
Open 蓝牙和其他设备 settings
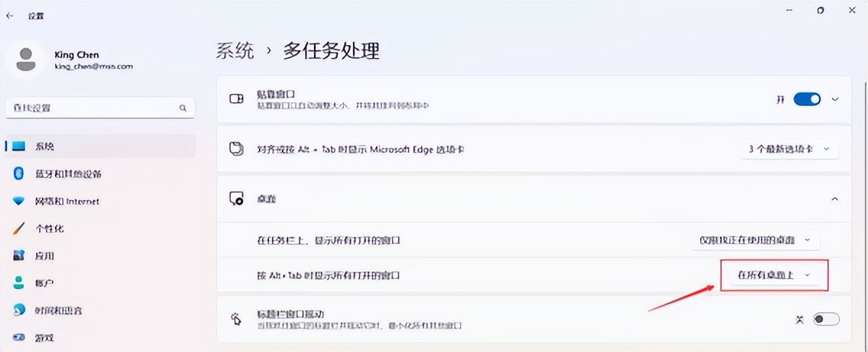[100, 174]
